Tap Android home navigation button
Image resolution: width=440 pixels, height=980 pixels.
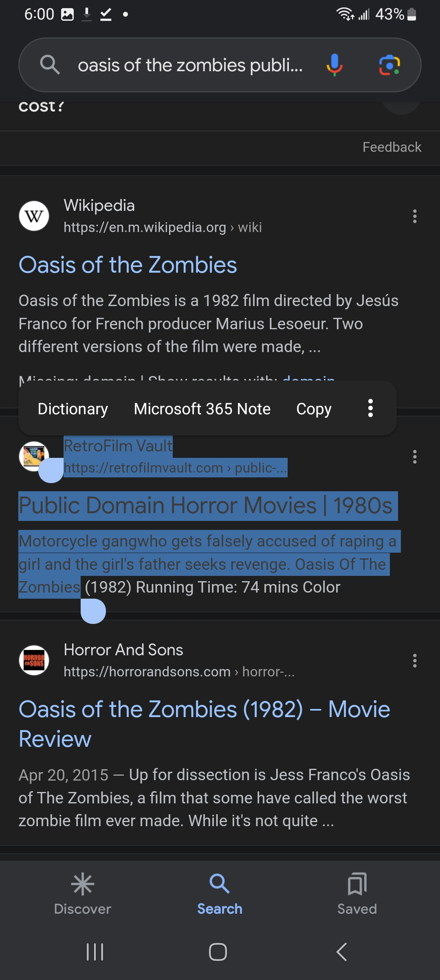click(218, 952)
